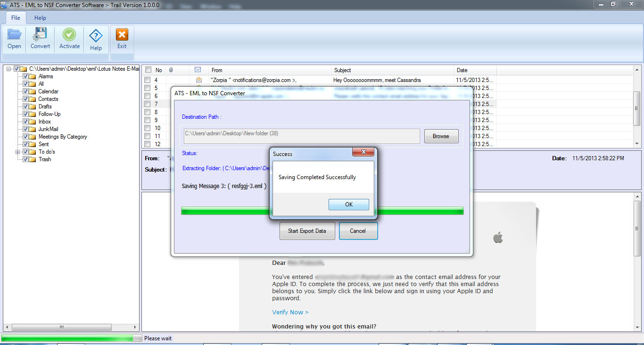Screen dimensions: 644x345
Task: Click the Convert toolbar icon
Action: click(40, 34)
